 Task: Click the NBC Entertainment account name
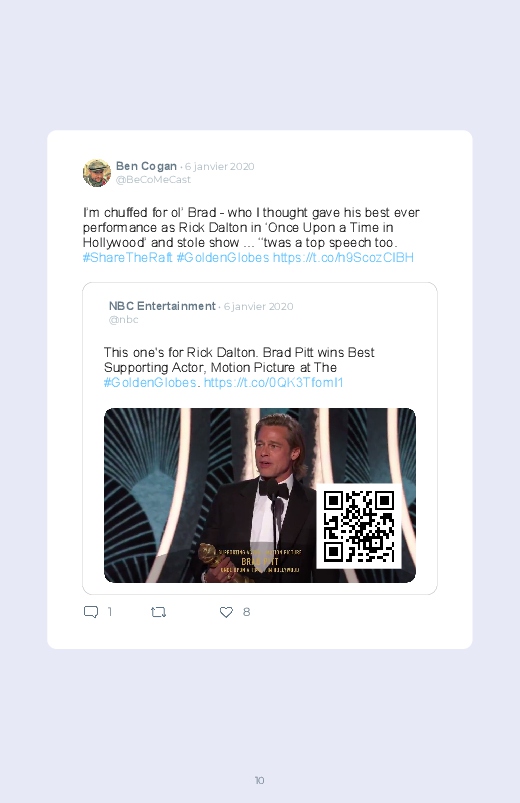[x=162, y=306]
